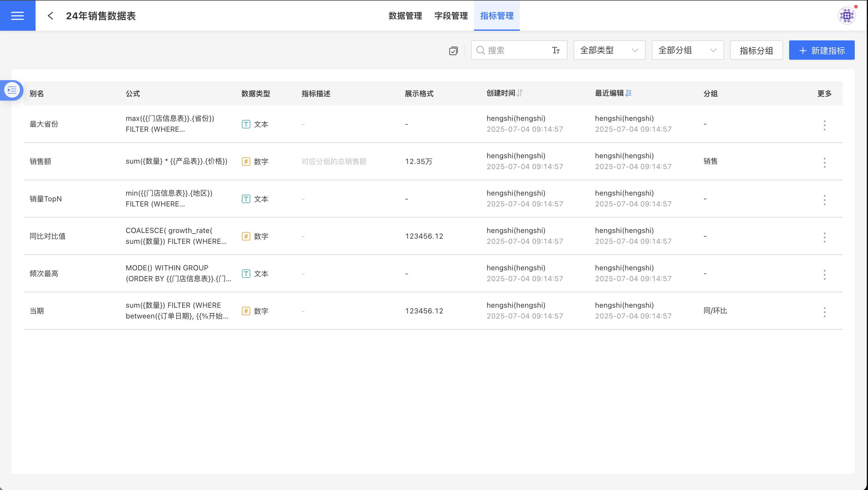
Task: Sort by 创建时间 column sort icon
Action: (x=520, y=93)
